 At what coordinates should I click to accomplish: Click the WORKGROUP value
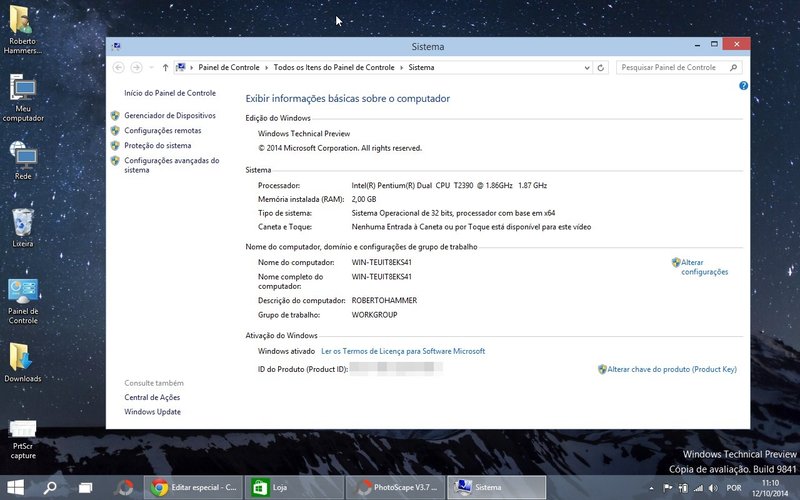[374, 315]
